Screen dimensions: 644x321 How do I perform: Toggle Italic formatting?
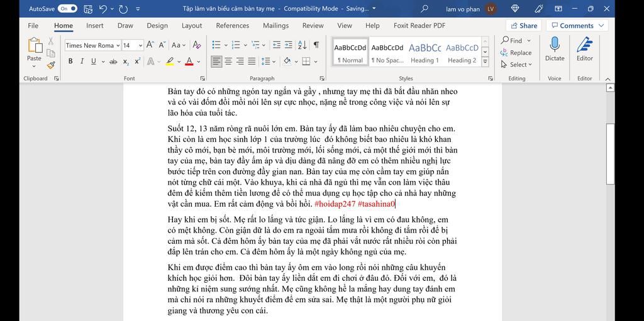82,61
